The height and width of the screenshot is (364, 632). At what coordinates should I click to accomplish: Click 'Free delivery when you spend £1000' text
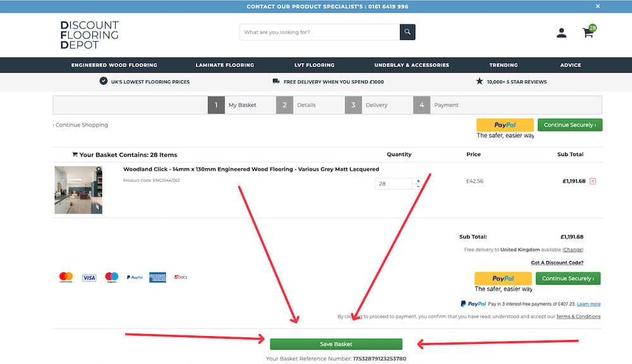334,82
